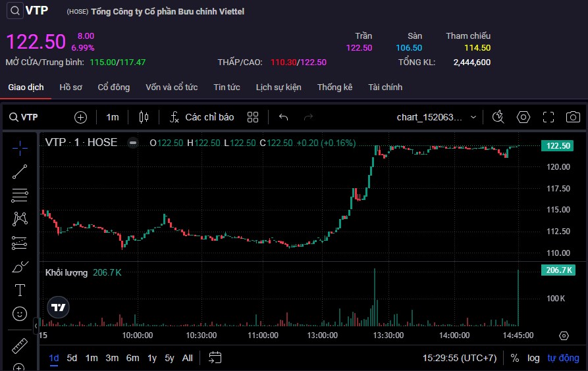Viewport: 588px width, 371px height.
Task: Toggle percent scale on price axis
Action: click(x=514, y=358)
